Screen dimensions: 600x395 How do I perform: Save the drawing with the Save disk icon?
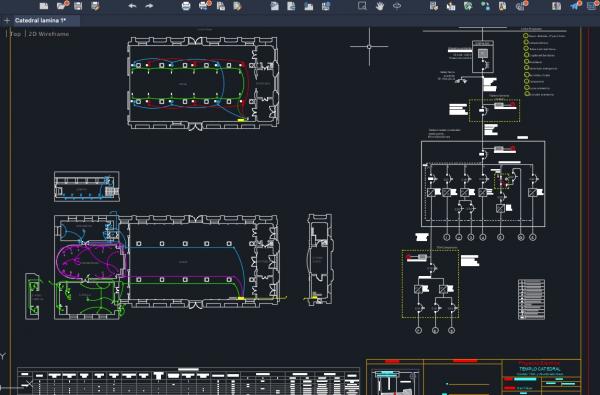pos(78,6)
